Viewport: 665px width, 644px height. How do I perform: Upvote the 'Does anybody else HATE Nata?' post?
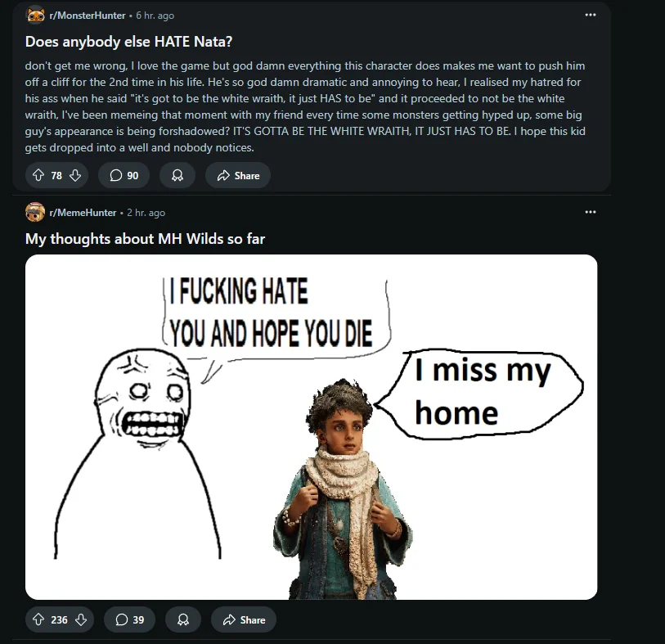[x=38, y=175]
